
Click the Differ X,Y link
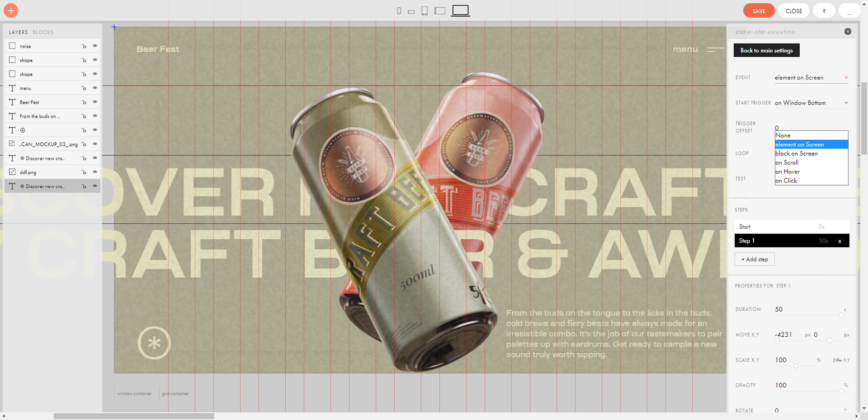(x=841, y=360)
